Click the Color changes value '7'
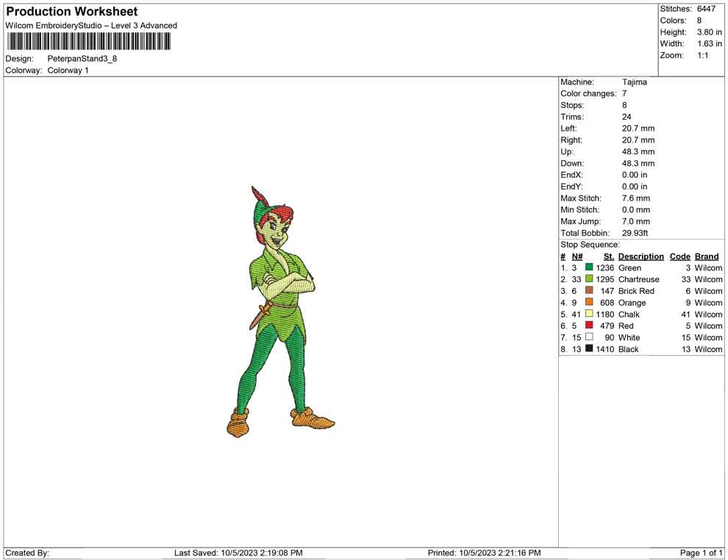Screen dimensions: 728x560 point(624,93)
